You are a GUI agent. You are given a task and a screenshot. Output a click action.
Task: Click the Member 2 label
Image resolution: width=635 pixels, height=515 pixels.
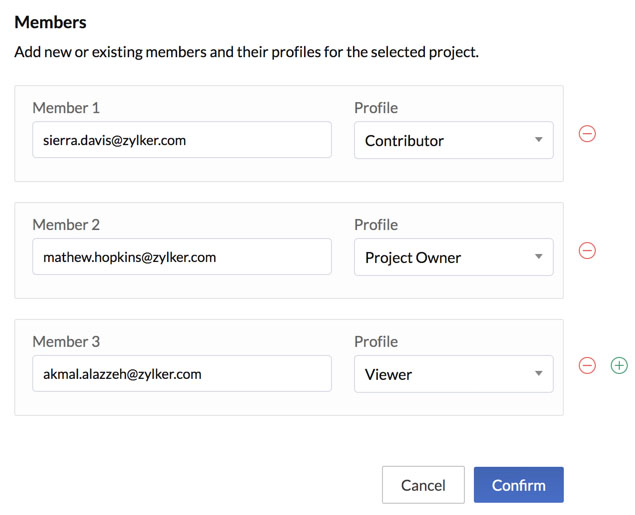[66, 225]
